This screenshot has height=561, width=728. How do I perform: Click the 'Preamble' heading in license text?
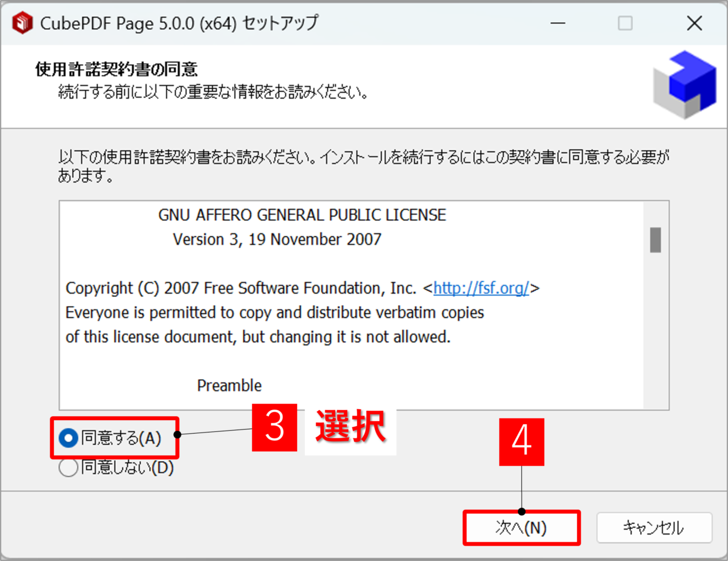229,386
